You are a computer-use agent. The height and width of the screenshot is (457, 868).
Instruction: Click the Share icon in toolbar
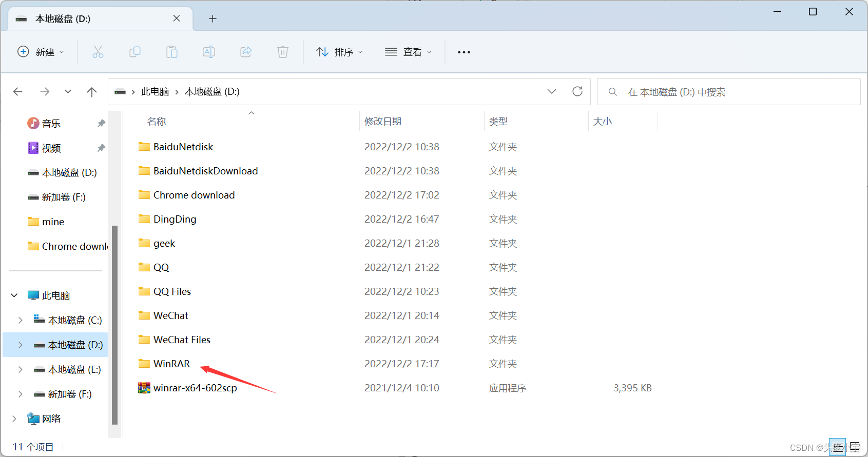pyautogui.click(x=246, y=52)
